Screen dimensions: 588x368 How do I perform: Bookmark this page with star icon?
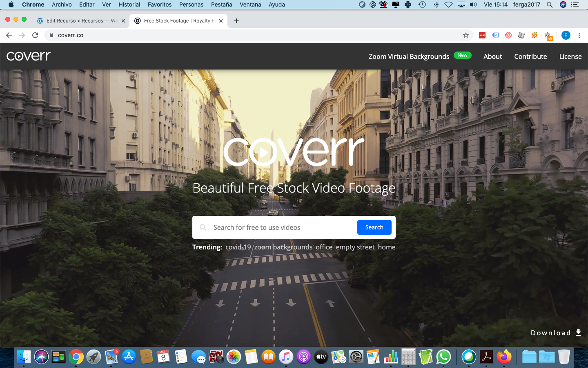[x=465, y=35]
